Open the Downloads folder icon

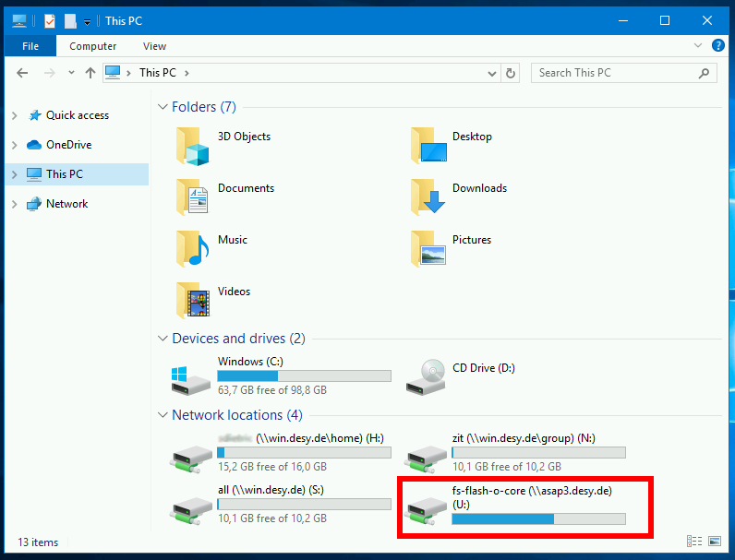(x=428, y=197)
